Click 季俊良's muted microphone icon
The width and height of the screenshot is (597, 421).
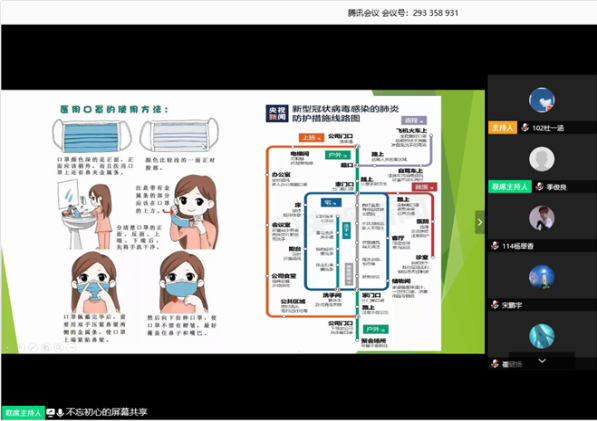point(540,187)
